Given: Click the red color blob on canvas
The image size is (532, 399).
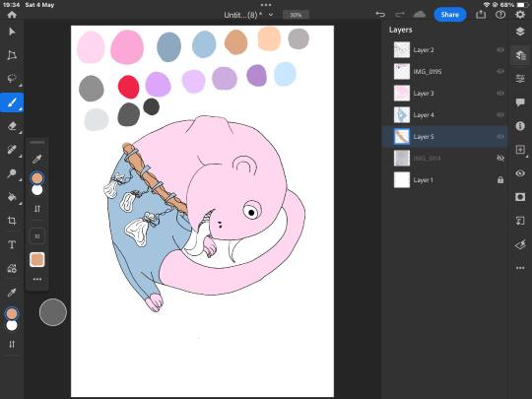Looking at the screenshot, I should (129, 87).
